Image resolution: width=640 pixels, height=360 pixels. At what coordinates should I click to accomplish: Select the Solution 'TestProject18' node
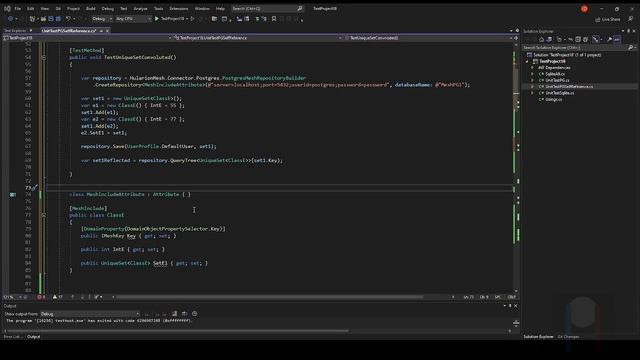pos(567,55)
